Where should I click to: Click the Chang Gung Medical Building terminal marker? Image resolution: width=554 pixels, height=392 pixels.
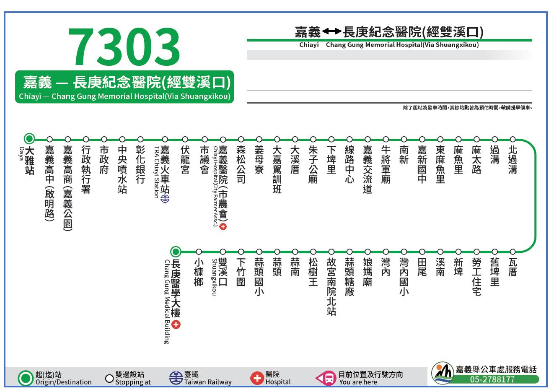(x=176, y=252)
